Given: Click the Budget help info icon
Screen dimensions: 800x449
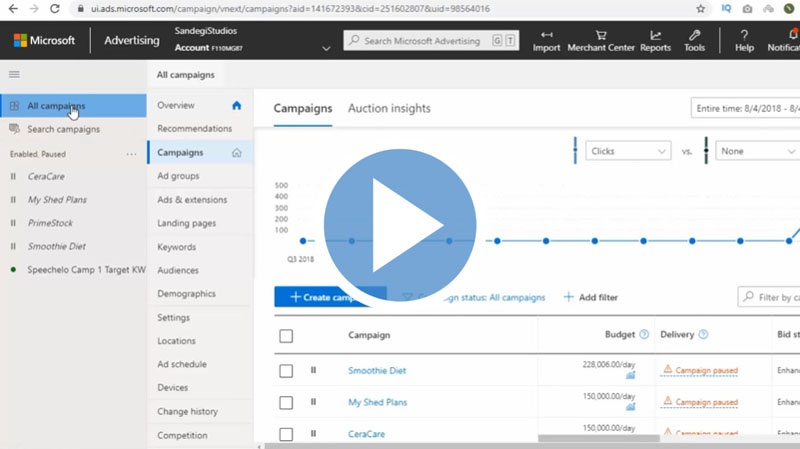Looking at the screenshot, I should [x=644, y=334].
